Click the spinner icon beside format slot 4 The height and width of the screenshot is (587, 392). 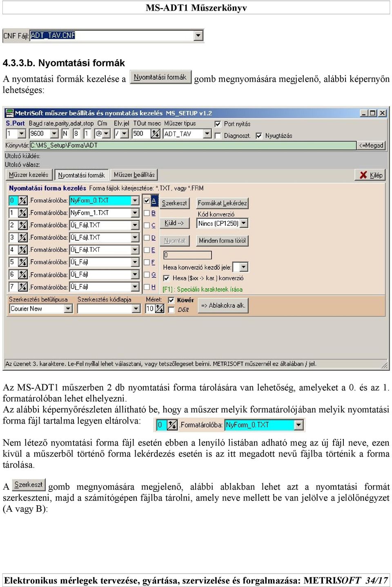coord(23,250)
